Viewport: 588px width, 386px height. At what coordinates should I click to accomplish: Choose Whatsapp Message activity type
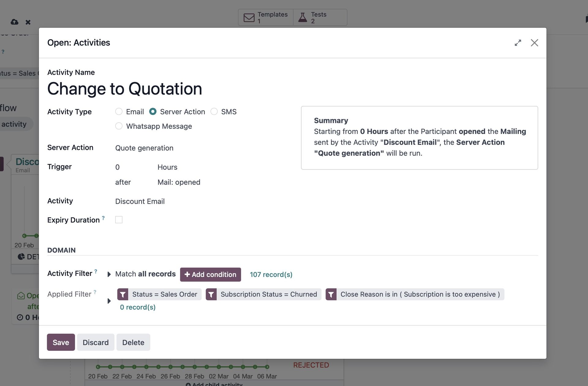119,126
